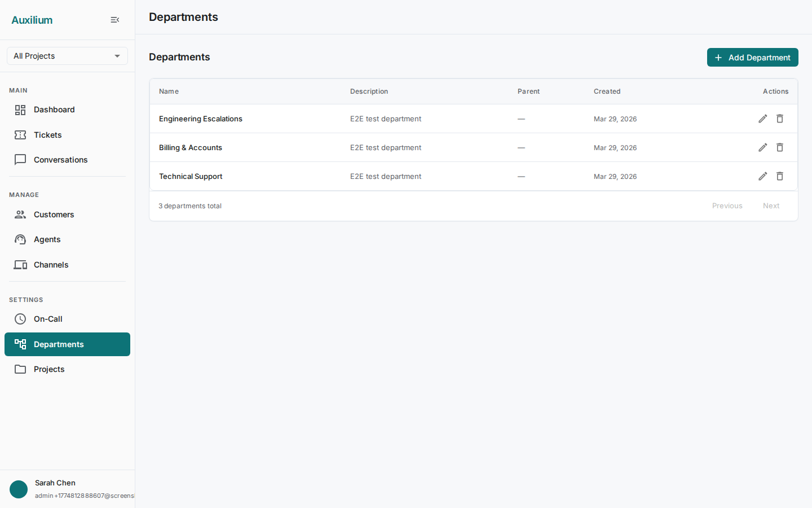
Task: Go to Tickets in sidebar
Action: pos(48,135)
